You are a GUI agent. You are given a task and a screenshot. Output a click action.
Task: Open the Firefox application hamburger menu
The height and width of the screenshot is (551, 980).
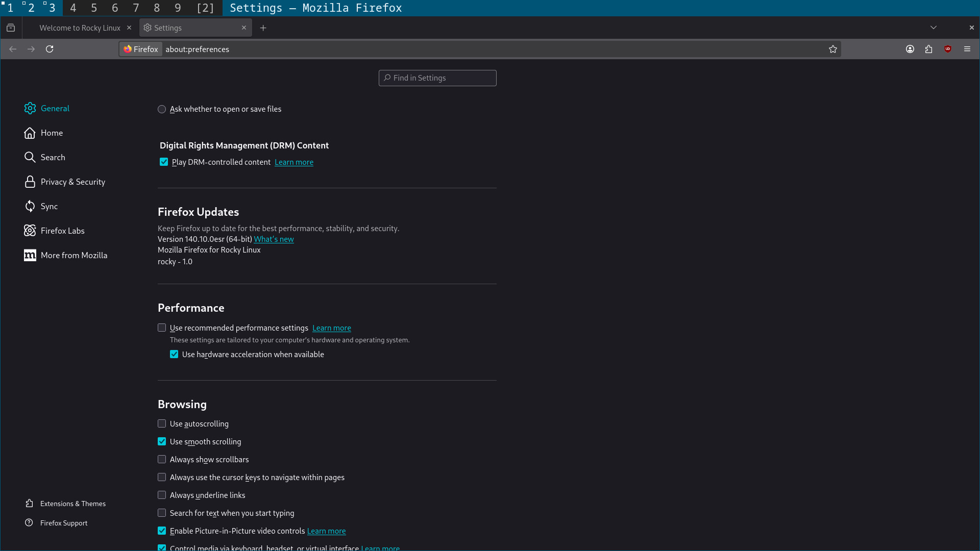point(967,49)
